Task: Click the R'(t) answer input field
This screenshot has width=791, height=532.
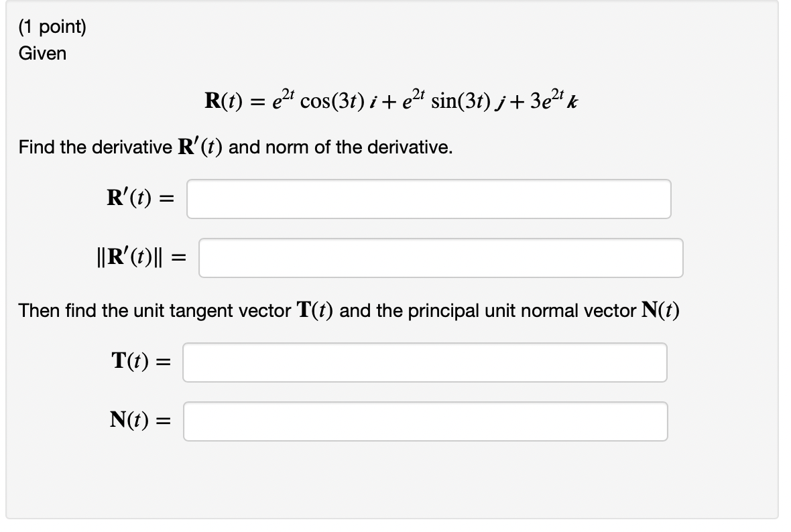Action: point(429,199)
